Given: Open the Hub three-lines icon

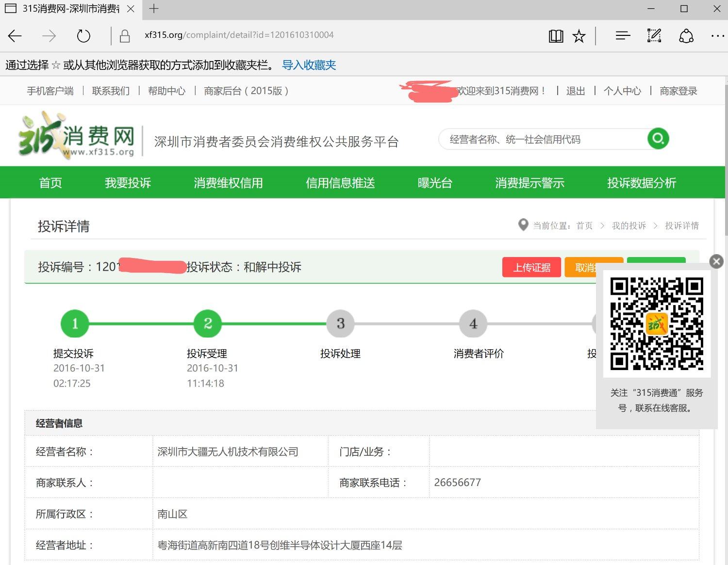Looking at the screenshot, I should click(x=623, y=35).
